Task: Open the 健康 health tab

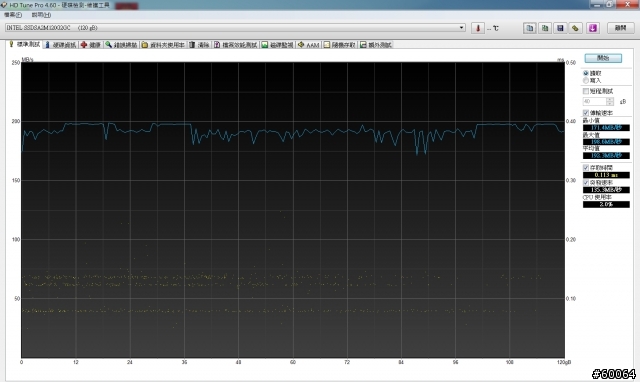Action: [x=91, y=45]
